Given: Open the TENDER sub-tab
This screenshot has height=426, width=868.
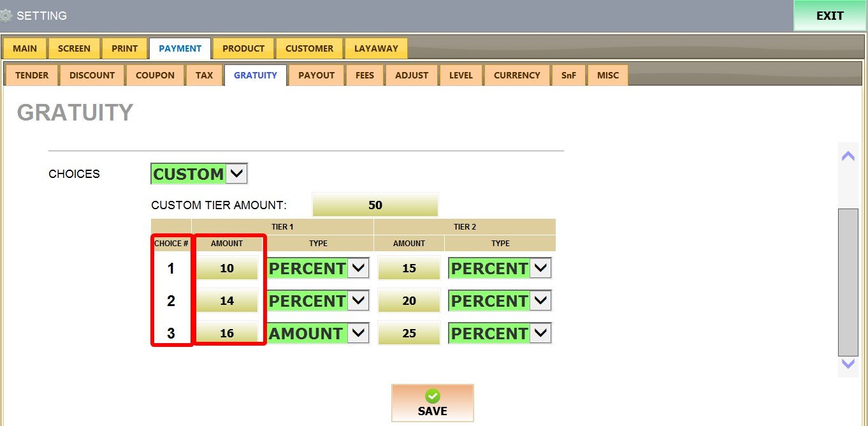Looking at the screenshot, I should coord(32,75).
